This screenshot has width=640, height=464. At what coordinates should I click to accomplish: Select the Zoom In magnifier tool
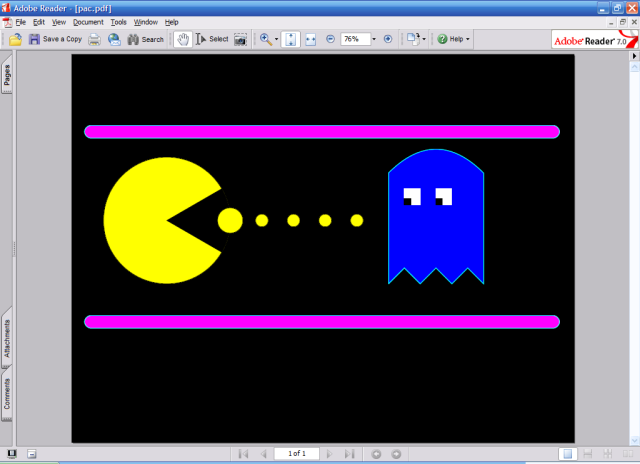(x=266, y=39)
